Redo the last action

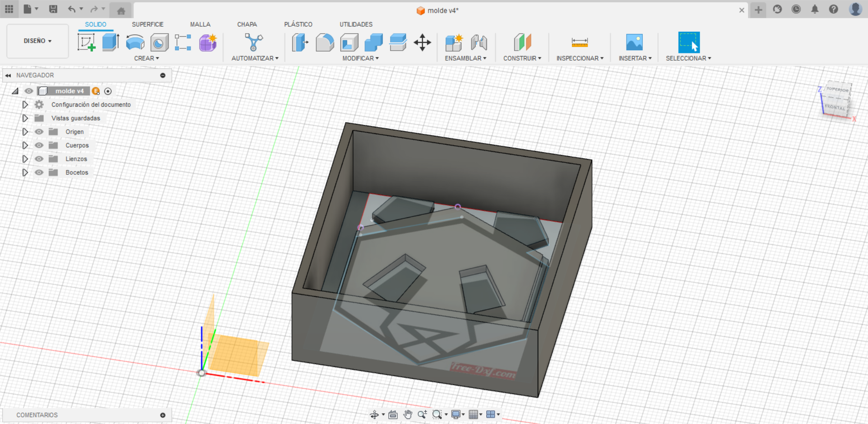pyautogui.click(x=94, y=9)
